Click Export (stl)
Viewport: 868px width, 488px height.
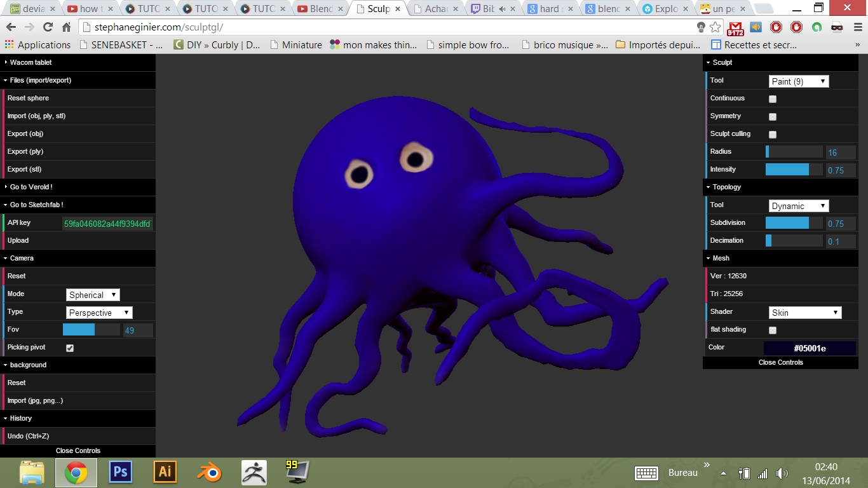(79, 169)
